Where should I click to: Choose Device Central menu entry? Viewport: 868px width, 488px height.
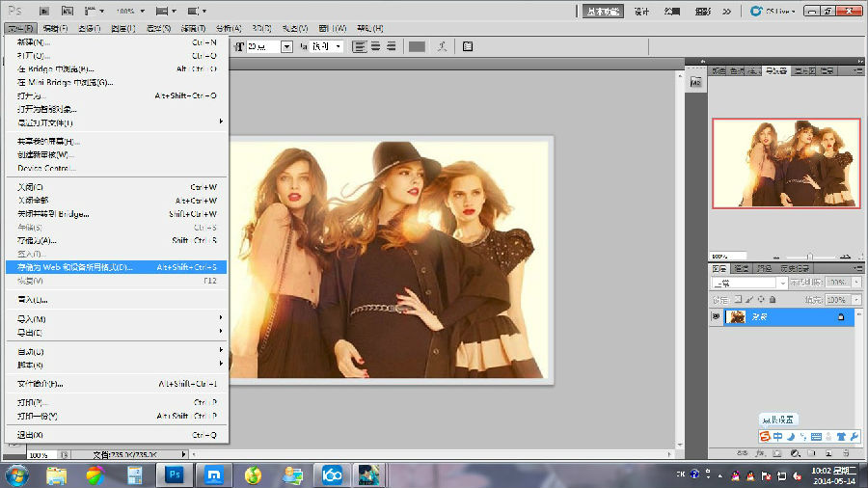[117, 168]
